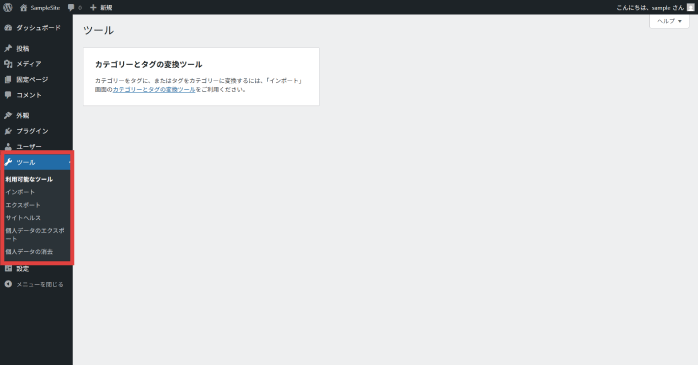This screenshot has height=365, width=698.
Task: Open the こんにちは、sample さん account menu
Action: point(655,8)
